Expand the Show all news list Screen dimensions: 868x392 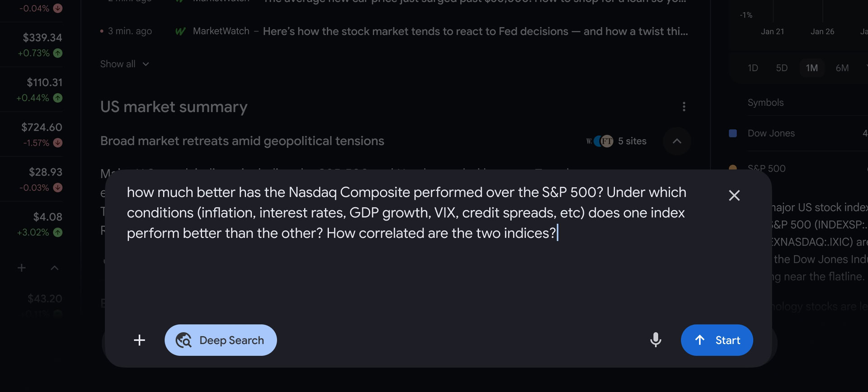(125, 64)
